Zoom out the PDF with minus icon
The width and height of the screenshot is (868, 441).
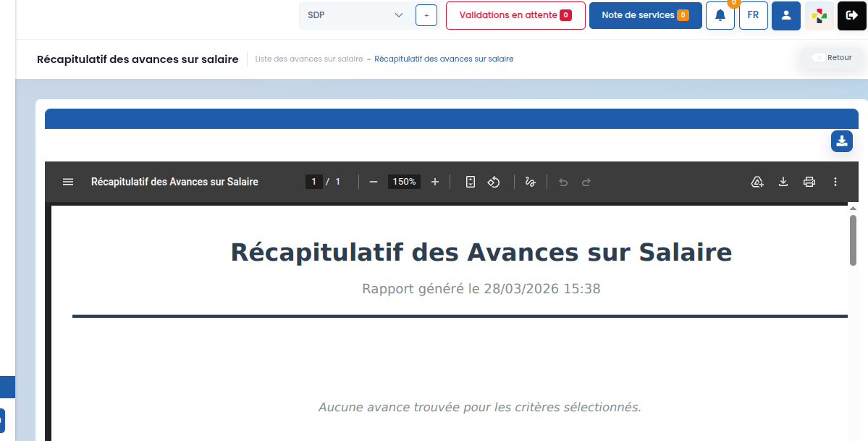(373, 182)
